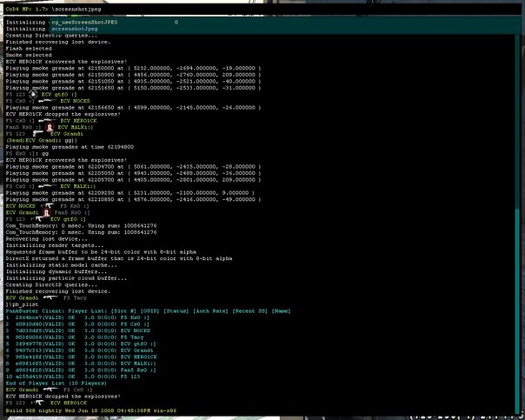Click the smoke grenade line at 62150000
Screen dimensions: 525x420
coord(133,68)
